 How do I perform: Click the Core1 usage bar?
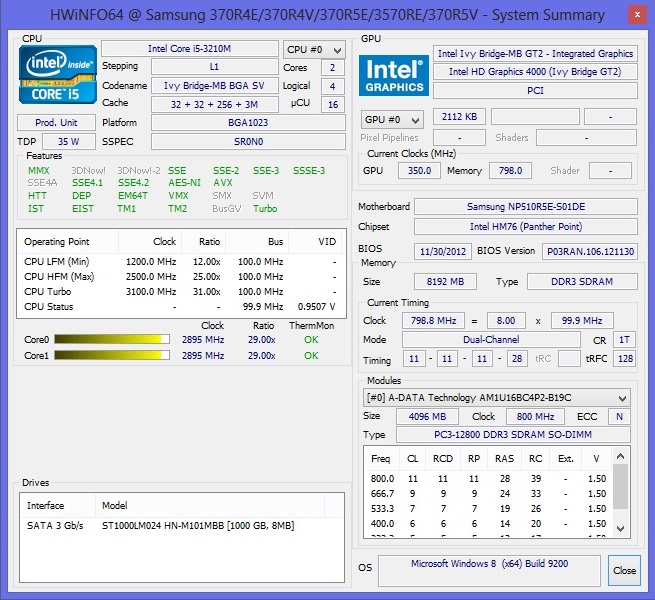click(x=112, y=355)
